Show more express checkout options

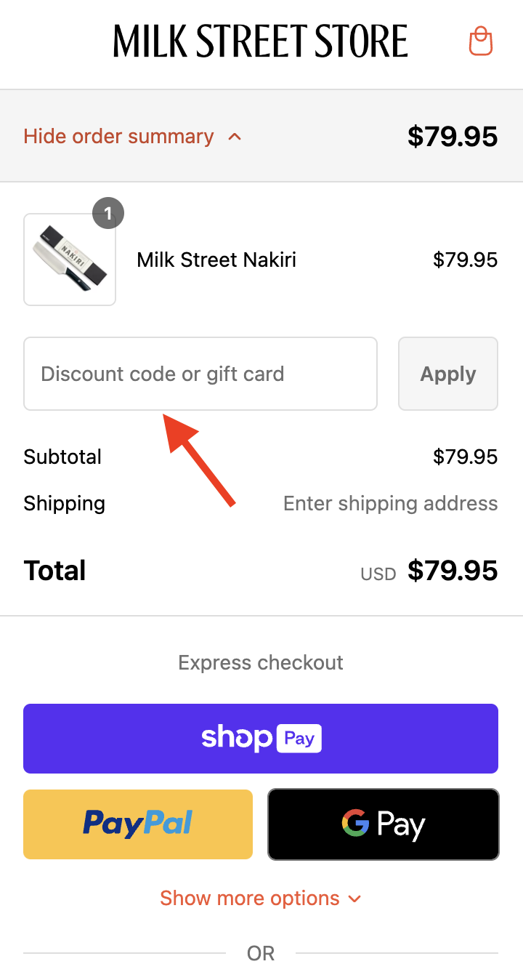(261, 899)
